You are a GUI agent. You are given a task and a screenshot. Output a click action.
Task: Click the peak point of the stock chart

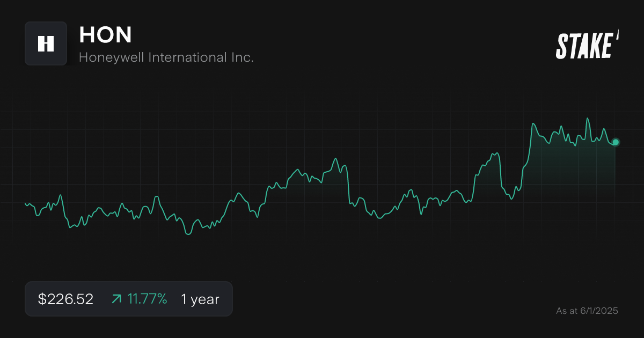point(588,117)
